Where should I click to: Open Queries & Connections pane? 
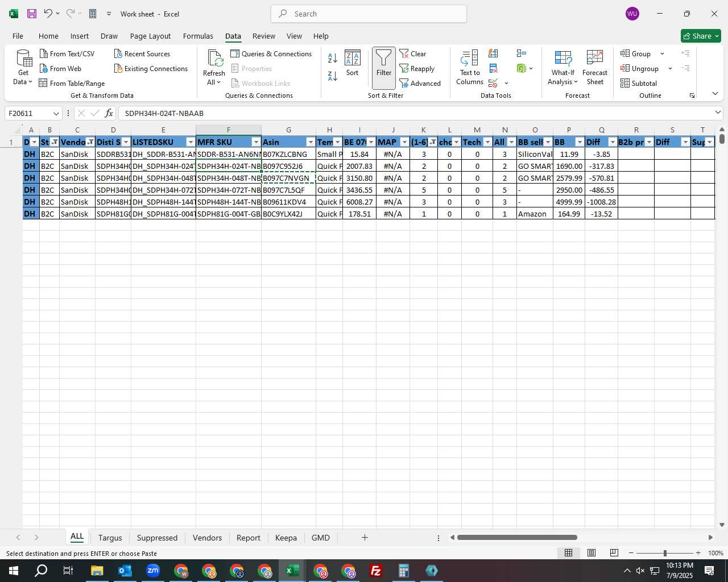tap(271, 53)
